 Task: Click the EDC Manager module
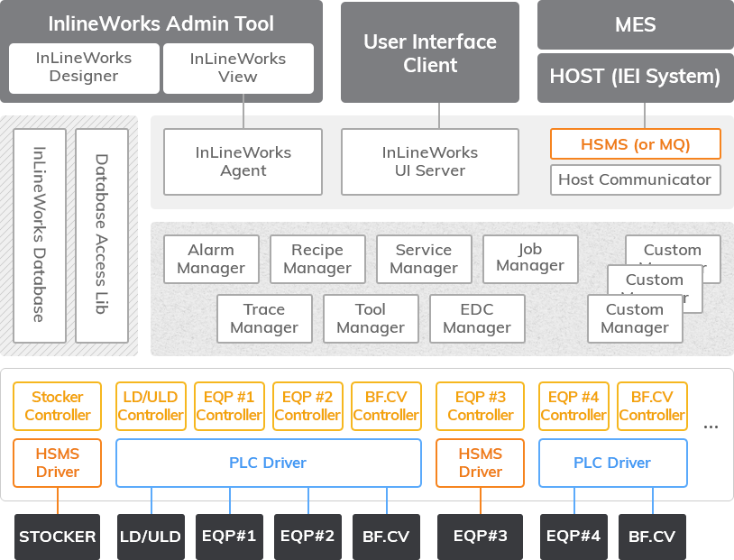[x=477, y=318]
